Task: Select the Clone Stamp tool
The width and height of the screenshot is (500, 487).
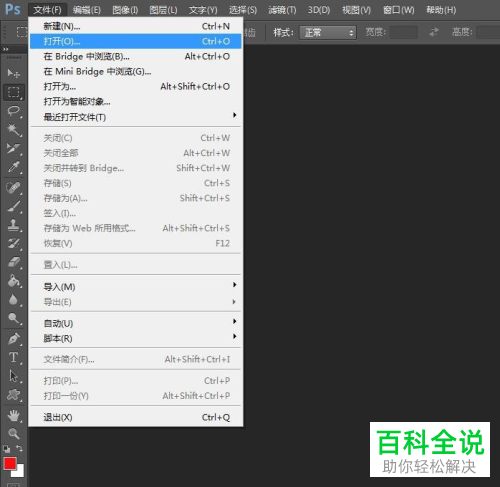Action: [13, 225]
